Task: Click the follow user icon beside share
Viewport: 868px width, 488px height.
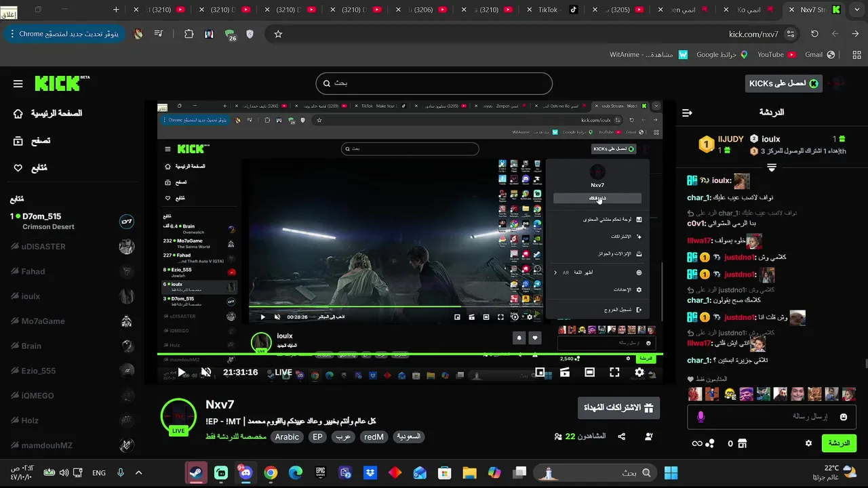Action: click(x=649, y=437)
